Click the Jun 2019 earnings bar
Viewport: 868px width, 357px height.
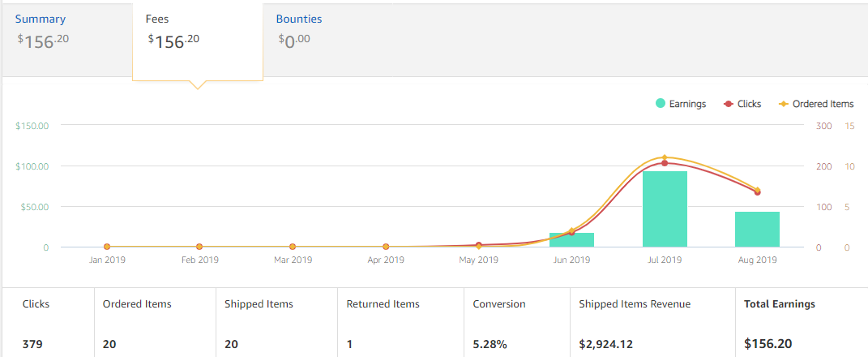[x=571, y=239]
